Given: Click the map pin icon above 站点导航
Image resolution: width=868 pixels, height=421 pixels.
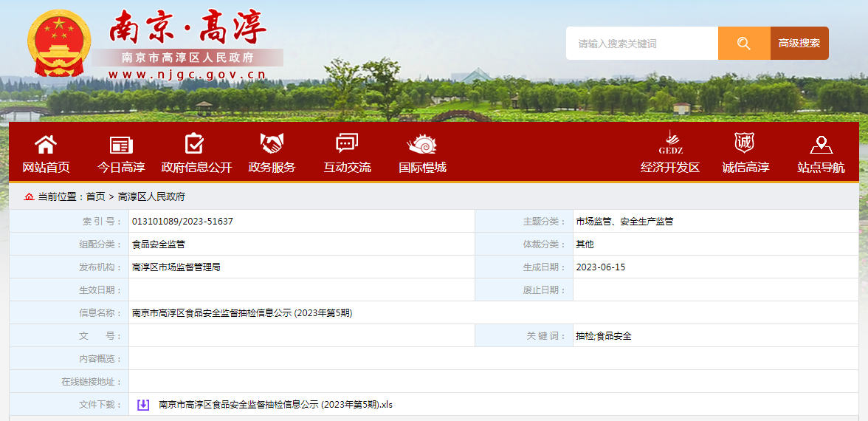Looking at the screenshot, I should (x=821, y=144).
